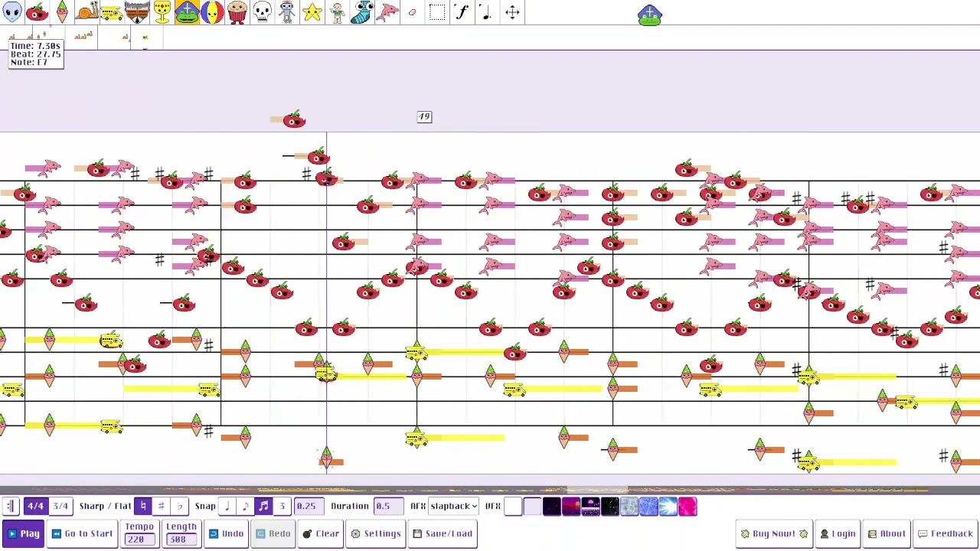Select the beach ball instrument

(212, 12)
